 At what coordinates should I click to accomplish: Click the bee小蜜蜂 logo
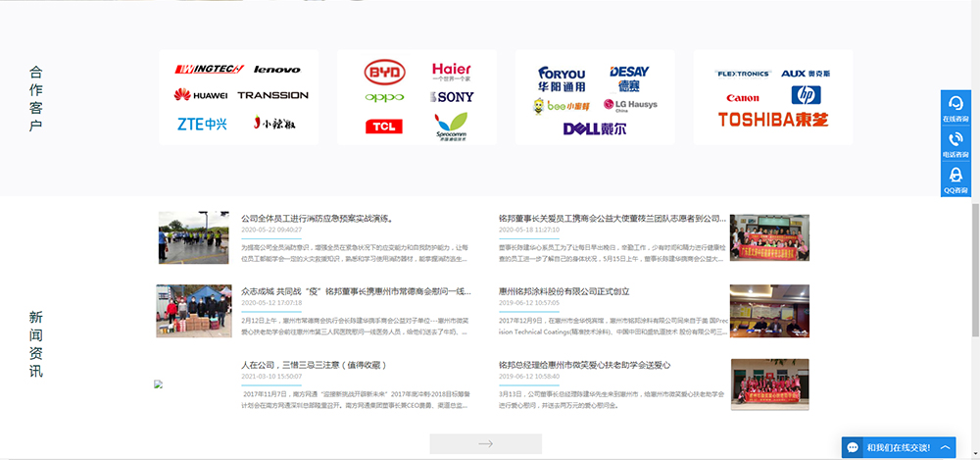click(561, 106)
